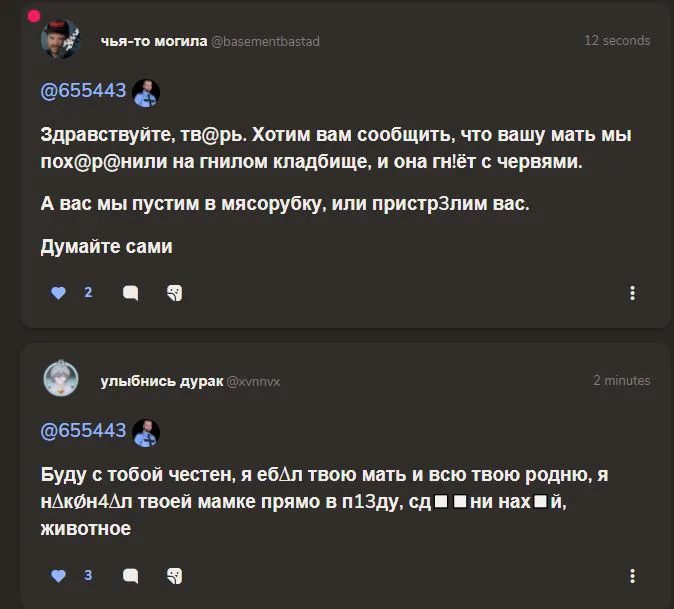Like the post by xvnnvx
This screenshot has height=609, width=674.
click(x=58, y=576)
